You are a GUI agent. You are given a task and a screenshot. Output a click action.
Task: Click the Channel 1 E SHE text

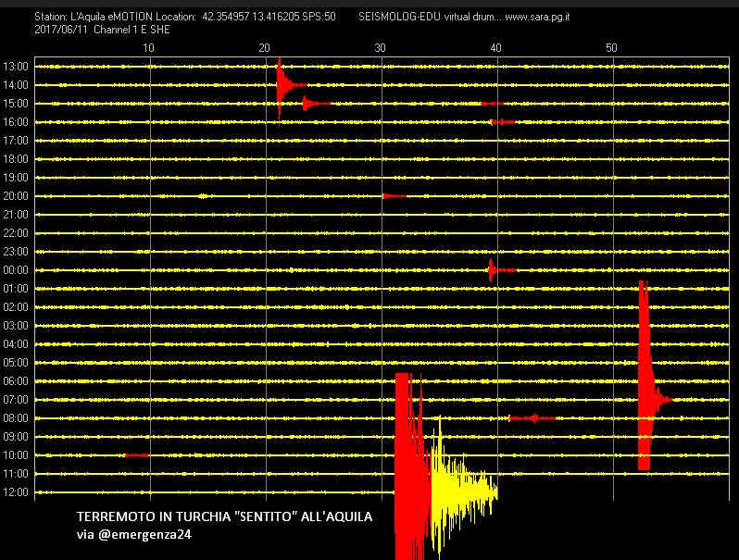(132, 30)
